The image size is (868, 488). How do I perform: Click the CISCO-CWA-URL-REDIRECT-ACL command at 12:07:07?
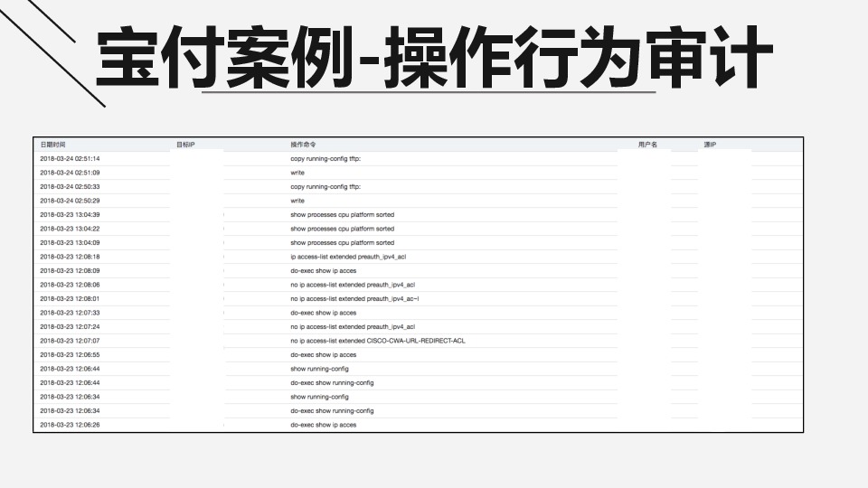(x=378, y=341)
